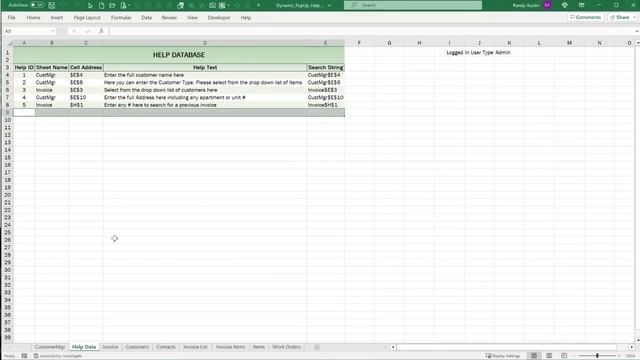Screen dimensions: 640x360
Task: Click the macro record icon in status bar
Action: 24,356
